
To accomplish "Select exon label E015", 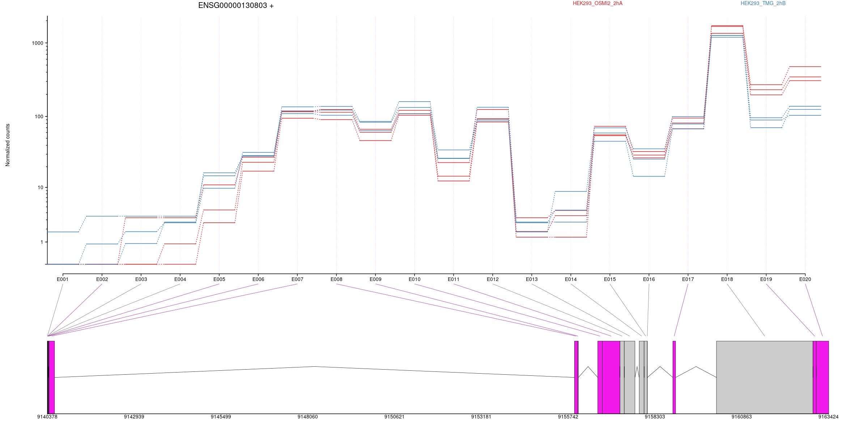I will click(x=610, y=279).
